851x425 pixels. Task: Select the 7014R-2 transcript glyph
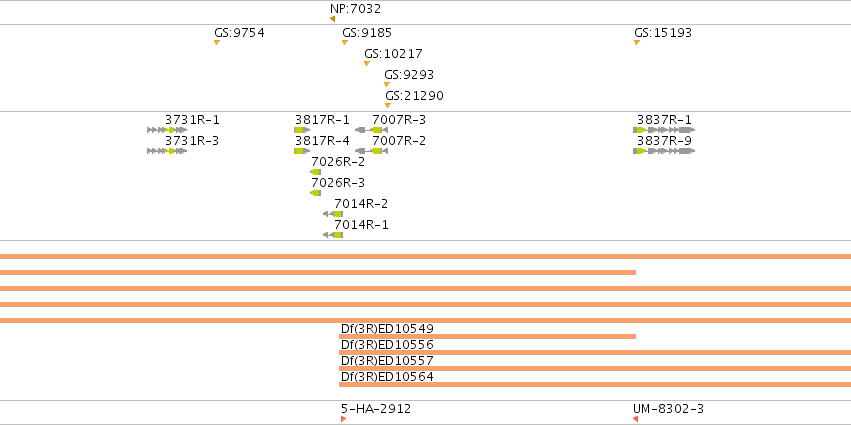333,214
